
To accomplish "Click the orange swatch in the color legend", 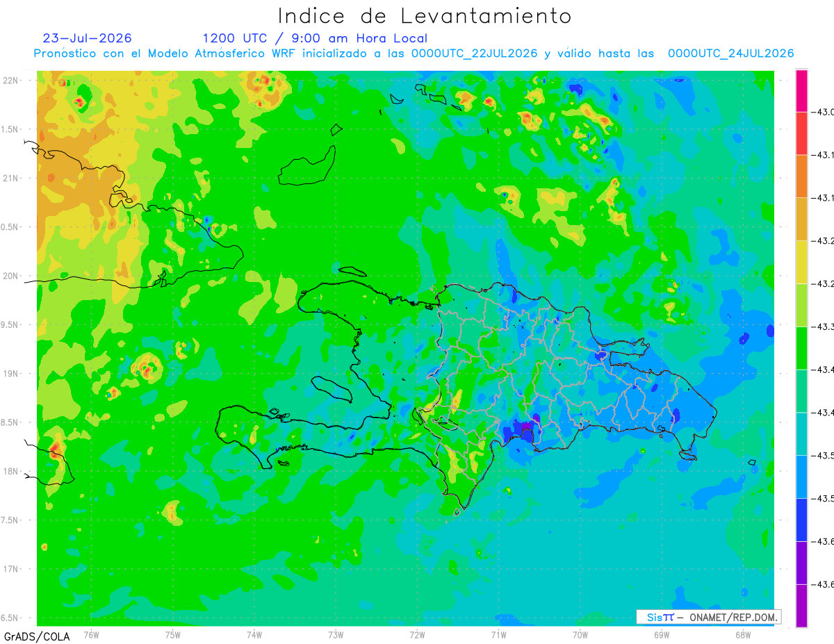I will click(x=801, y=176).
